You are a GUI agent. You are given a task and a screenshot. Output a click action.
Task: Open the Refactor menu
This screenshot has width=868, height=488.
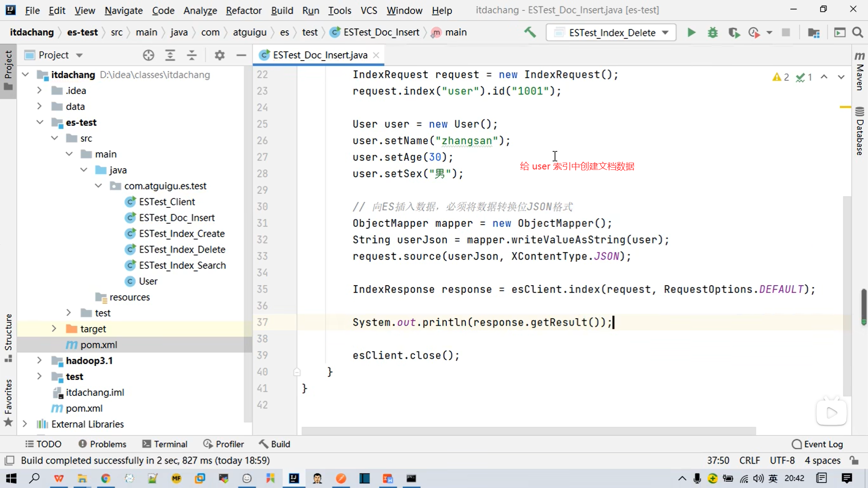tap(243, 10)
